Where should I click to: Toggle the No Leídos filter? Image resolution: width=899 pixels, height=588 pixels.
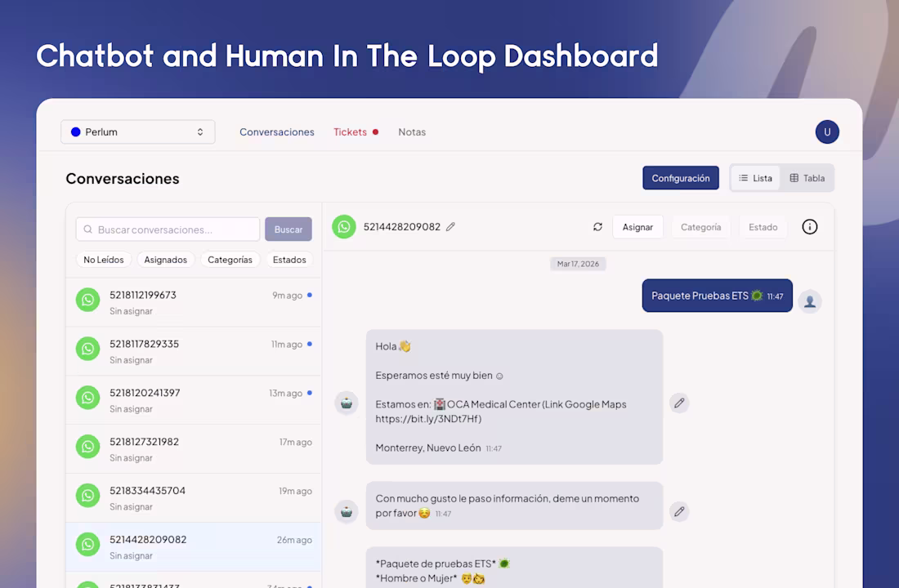point(104,260)
